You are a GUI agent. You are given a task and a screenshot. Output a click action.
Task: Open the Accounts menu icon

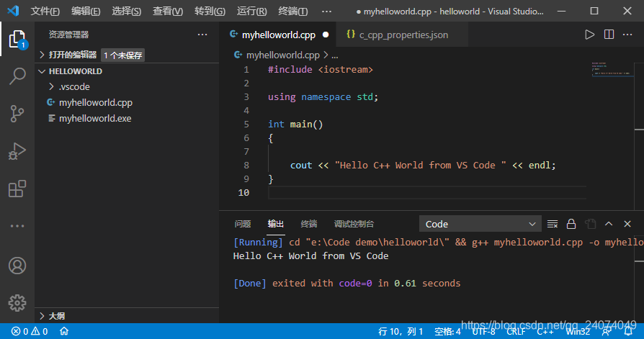point(17,266)
